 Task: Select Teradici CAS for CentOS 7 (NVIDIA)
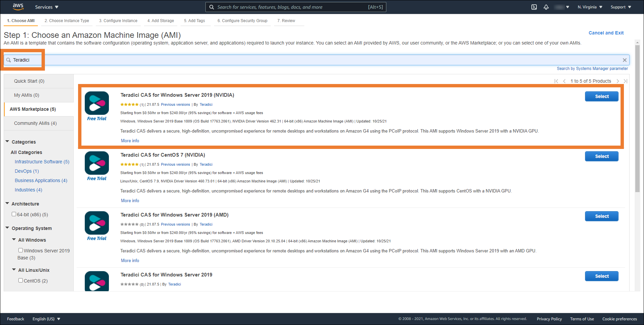(x=602, y=156)
